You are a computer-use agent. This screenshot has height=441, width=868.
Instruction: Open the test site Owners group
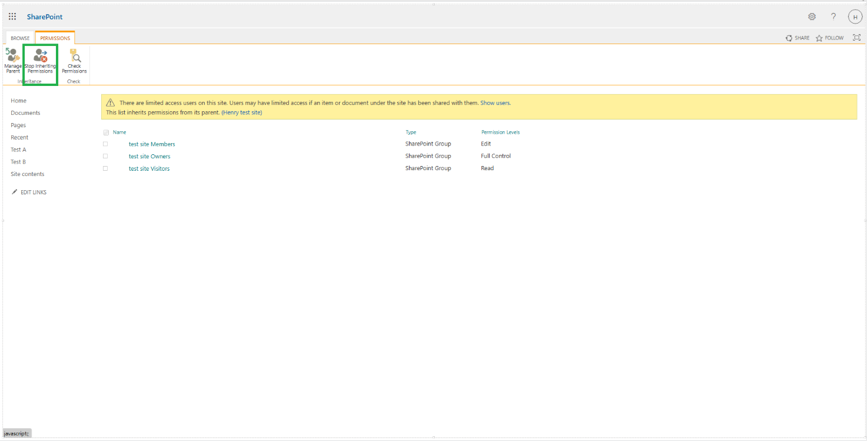(x=149, y=156)
